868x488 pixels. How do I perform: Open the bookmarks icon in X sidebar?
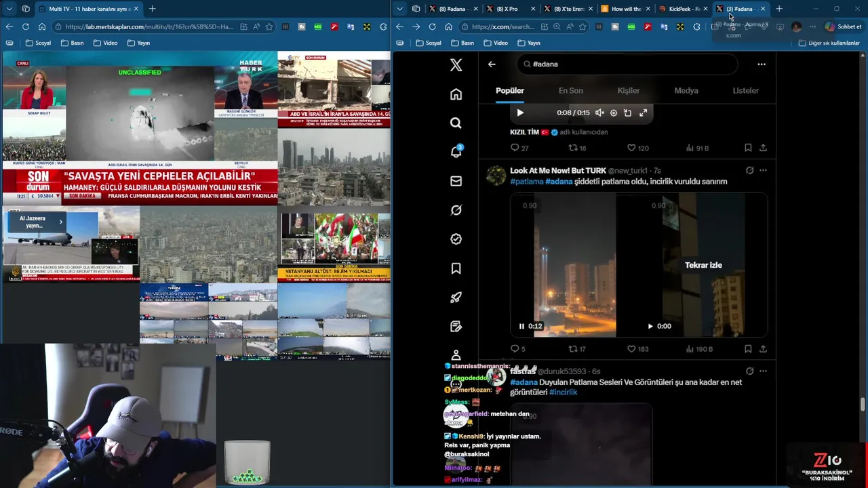[x=456, y=268]
